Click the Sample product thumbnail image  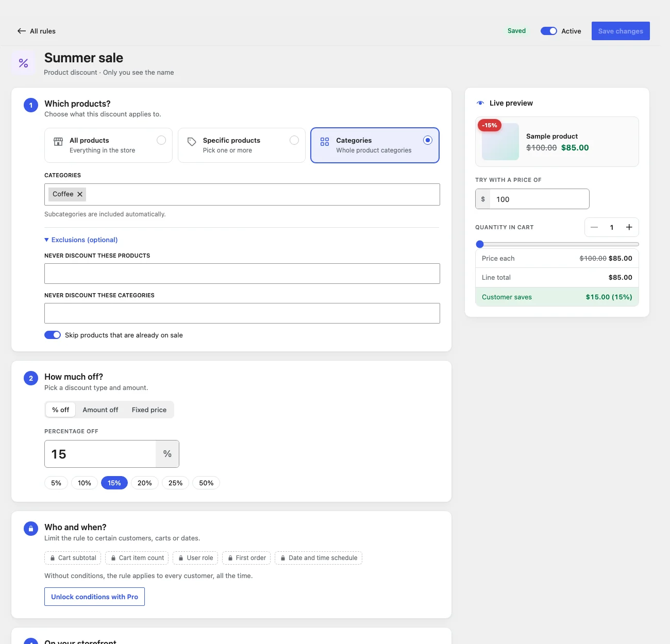[500, 142]
